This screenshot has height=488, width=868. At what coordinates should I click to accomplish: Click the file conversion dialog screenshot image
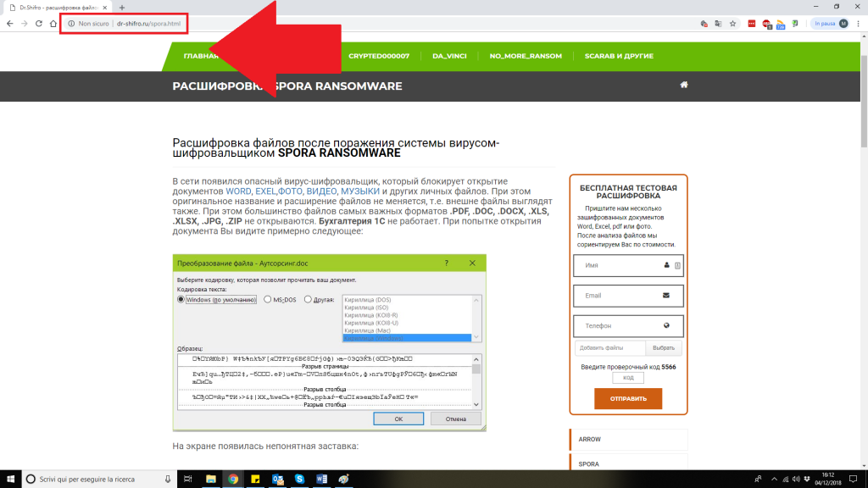pyautogui.click(x=330, y=342)
